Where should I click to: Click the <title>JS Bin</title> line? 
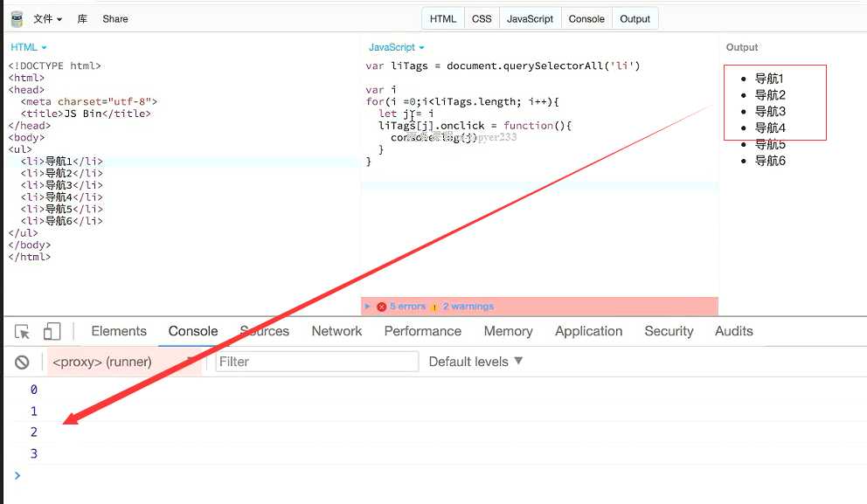[x=86, y=114]
